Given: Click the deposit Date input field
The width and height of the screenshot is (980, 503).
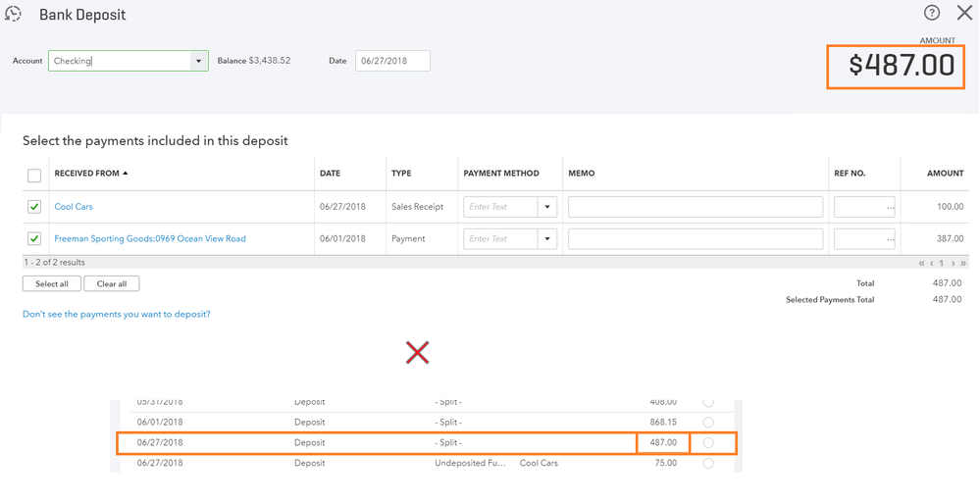Looking at the screenshot, I should pyautogui.click(x=392, y=61).
